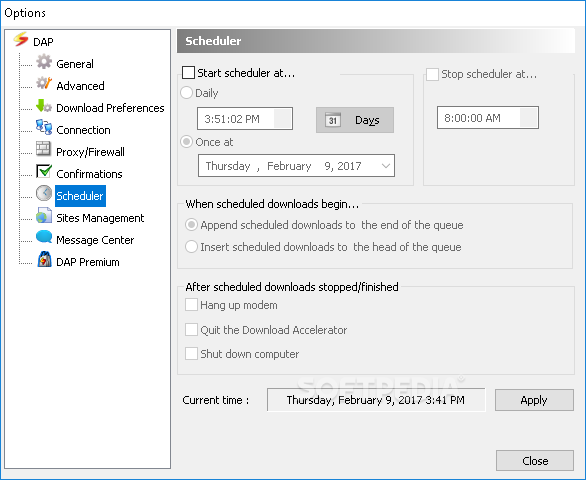Select the Scheduler tree entry
This screenshot has width=586, height=480.
click(x=80, y=196)
